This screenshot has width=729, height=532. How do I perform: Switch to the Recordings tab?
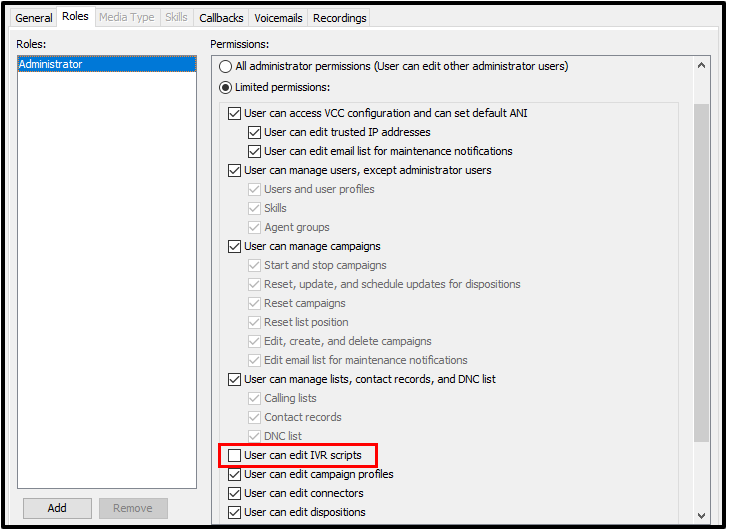coord(339,18)
